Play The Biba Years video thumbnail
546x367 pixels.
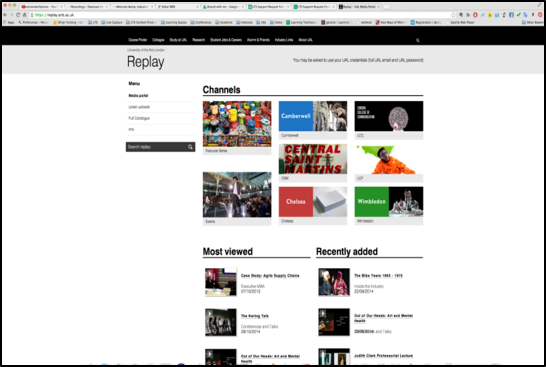click(x=334, y=282)
